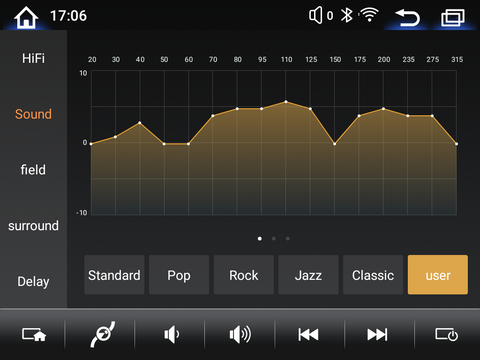Choose the Standard equalizer preset
The image size is (480, 360).
coord(114,275)
